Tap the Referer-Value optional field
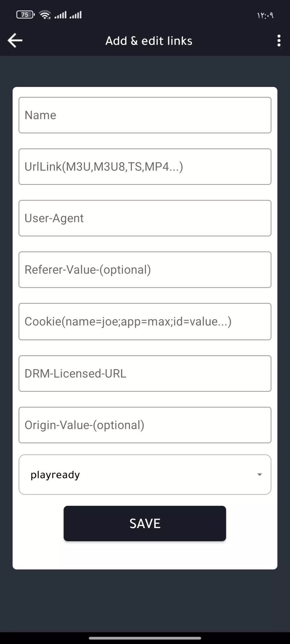The height and width of the screenshot is (644, 290). click(145, 270)
